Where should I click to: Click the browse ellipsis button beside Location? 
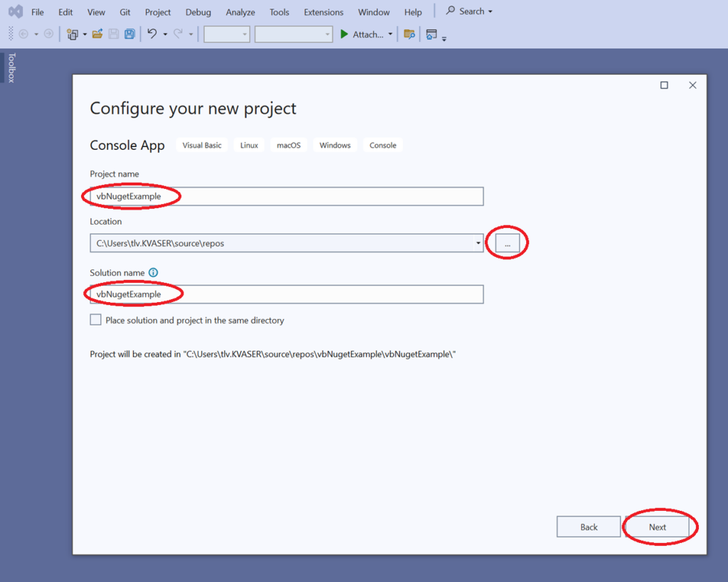tap(507, 242)
